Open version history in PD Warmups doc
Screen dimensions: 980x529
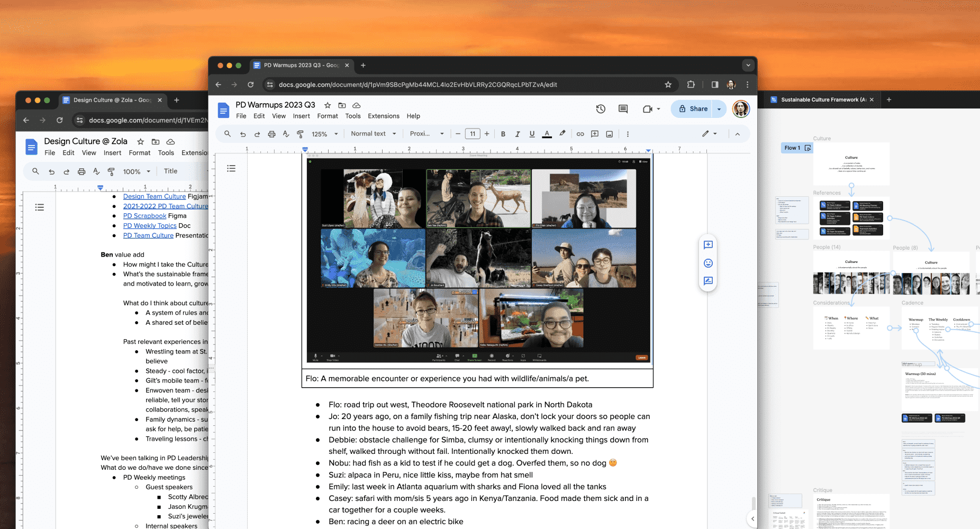[x=601, y=109]
